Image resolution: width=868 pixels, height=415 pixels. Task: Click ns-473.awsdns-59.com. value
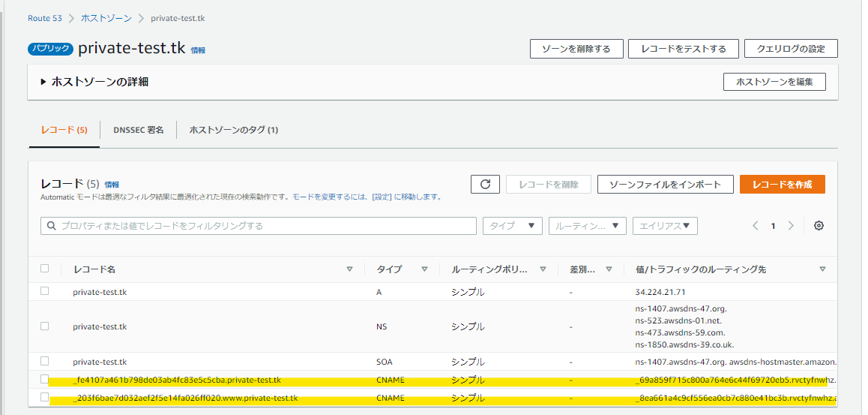(681, 332)
